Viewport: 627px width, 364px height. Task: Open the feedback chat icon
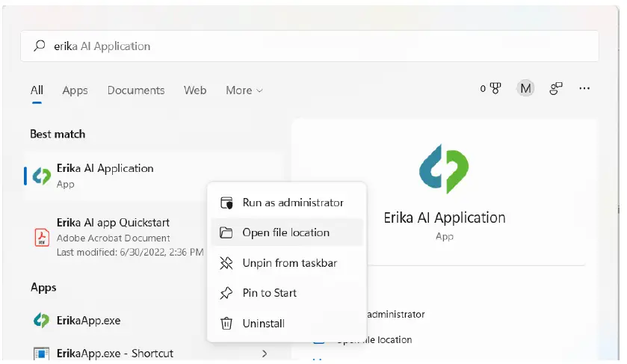(x=556, y=88)
